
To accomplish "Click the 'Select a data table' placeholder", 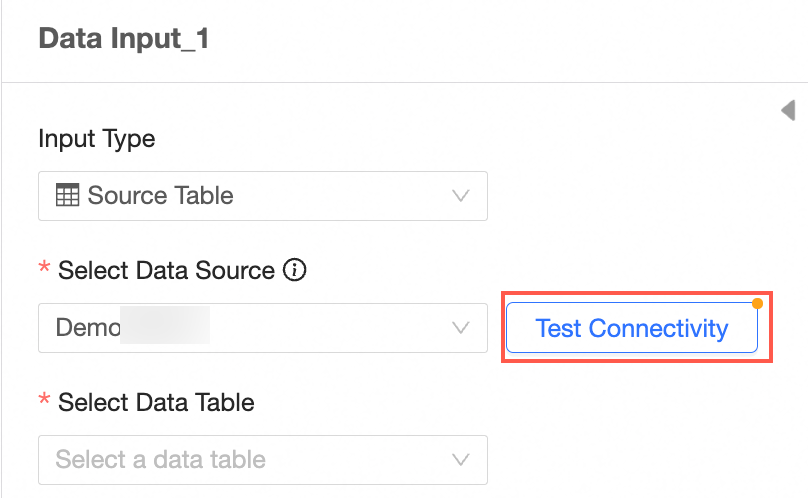I will (160, 460).
